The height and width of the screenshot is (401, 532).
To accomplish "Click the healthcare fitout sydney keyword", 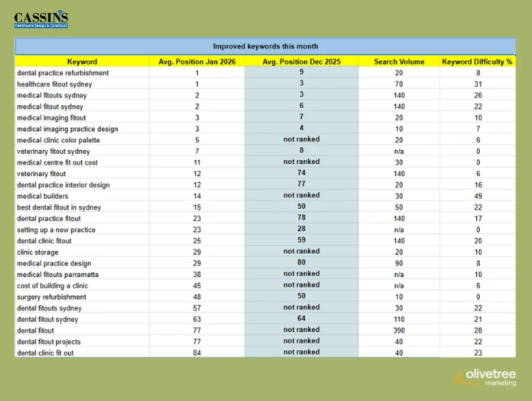I will click(54, 84).
